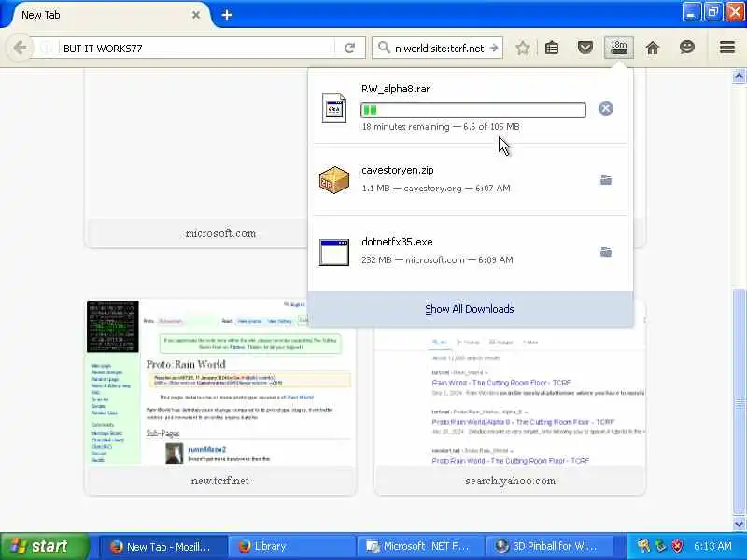This screenshot has height=560, width=747.
Task: Open the Firefox hamburger menu
Action: click(x=727, y=48)
